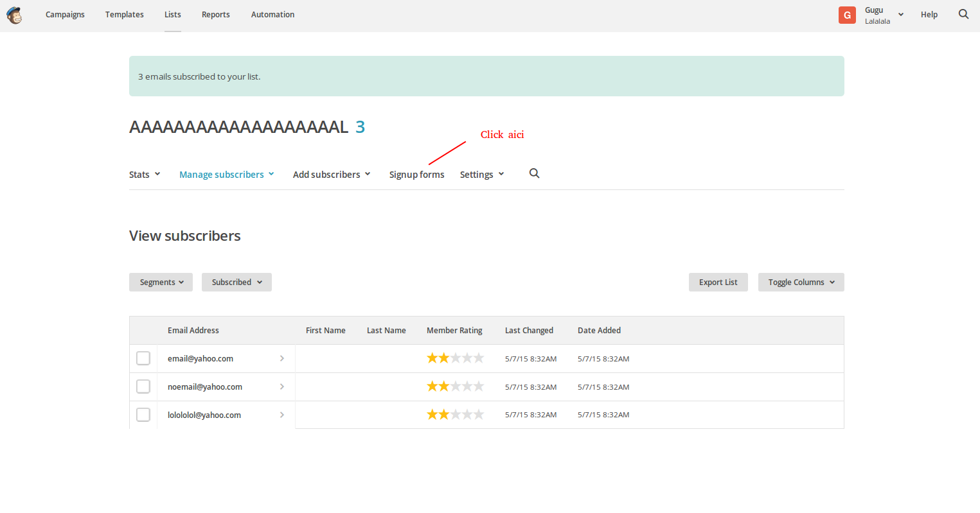Viewport: 980px width, 513px height.
Task: Expand the list Settings dropdown
Action: click(x=482, y=175)
